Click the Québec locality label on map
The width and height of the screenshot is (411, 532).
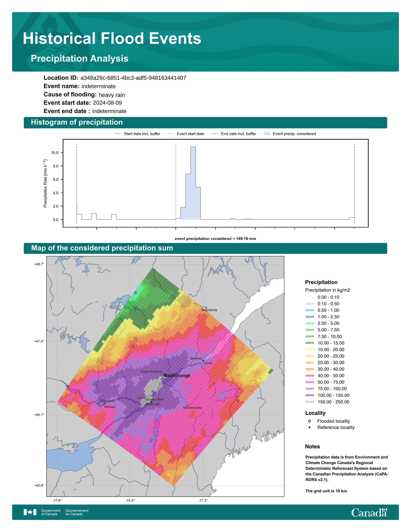[x=196, y=358]
